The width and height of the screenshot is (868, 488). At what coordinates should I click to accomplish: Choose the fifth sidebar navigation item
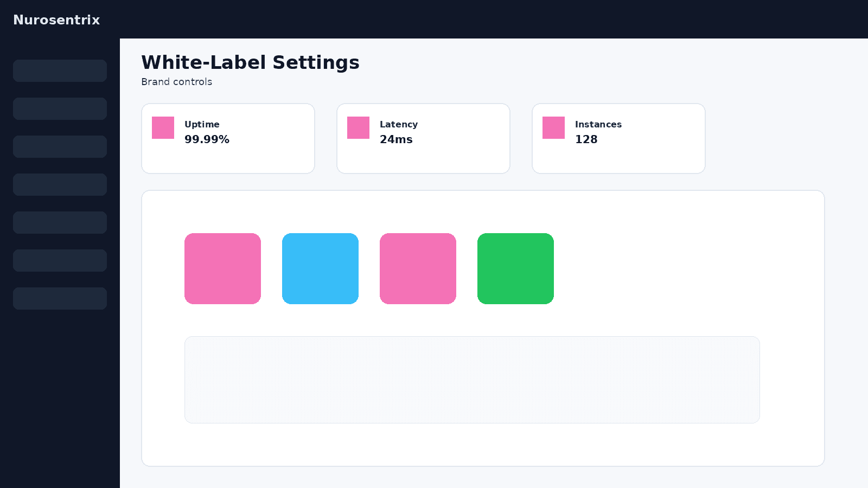click(60, 222)
